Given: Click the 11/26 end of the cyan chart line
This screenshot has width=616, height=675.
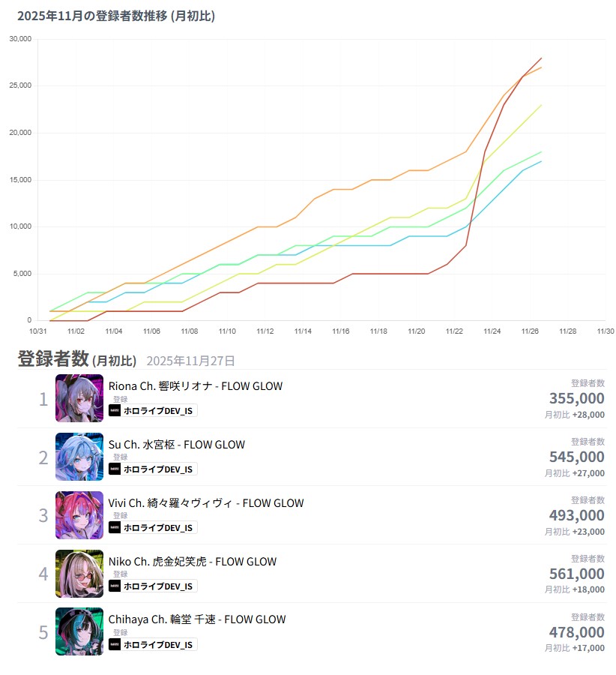Looking at the screenshot, I should coord(541,161).
